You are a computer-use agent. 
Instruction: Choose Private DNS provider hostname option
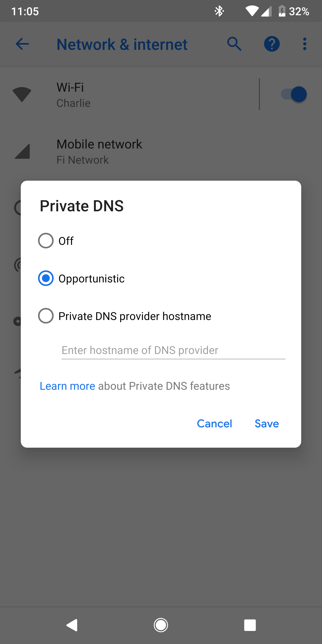46,316
